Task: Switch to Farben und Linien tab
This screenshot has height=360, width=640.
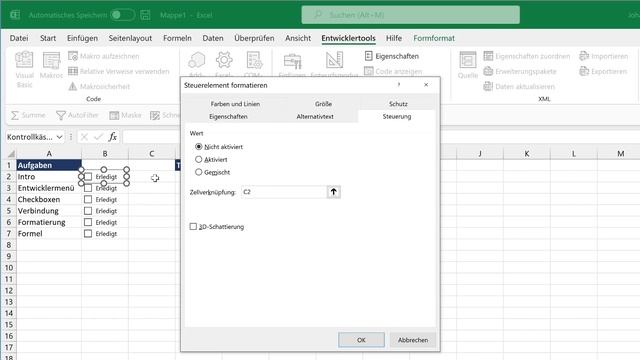Action: [x=235, y=104]
